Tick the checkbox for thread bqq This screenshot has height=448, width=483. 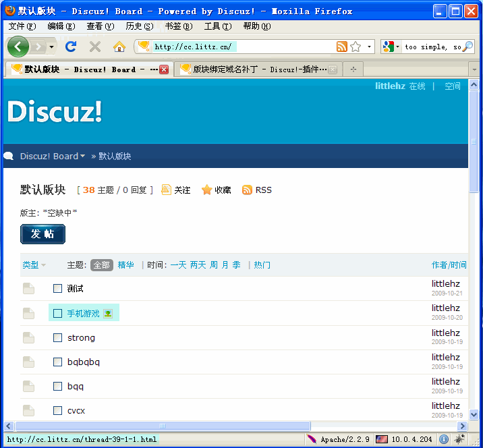point(57,387)
